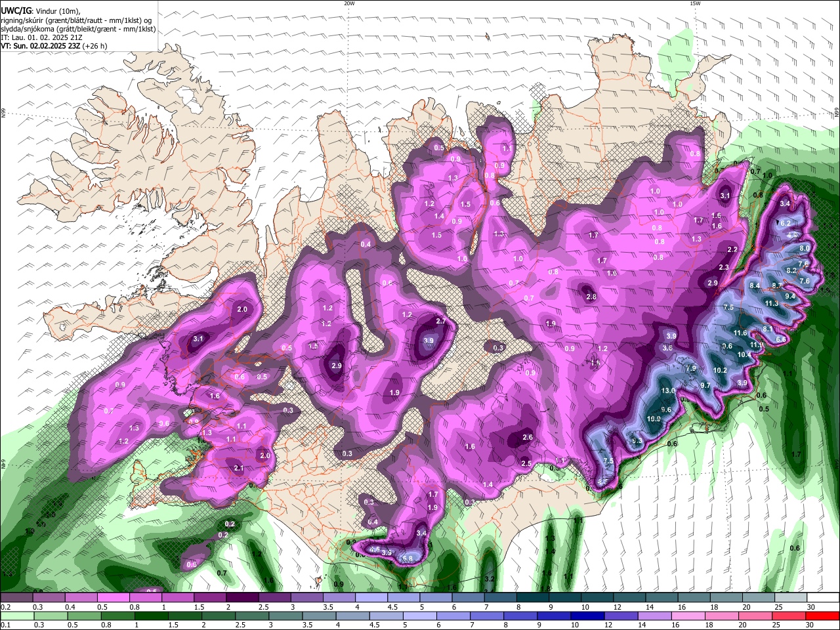Click the 13.0 snowfall value on the map
Image resolution: width=840 pixels, height=630 pixels.
click(x=668, y=390)
